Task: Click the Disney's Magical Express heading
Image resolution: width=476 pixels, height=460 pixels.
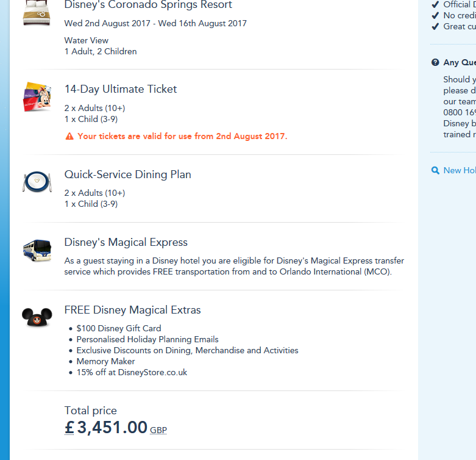Action: coord(126,242)
